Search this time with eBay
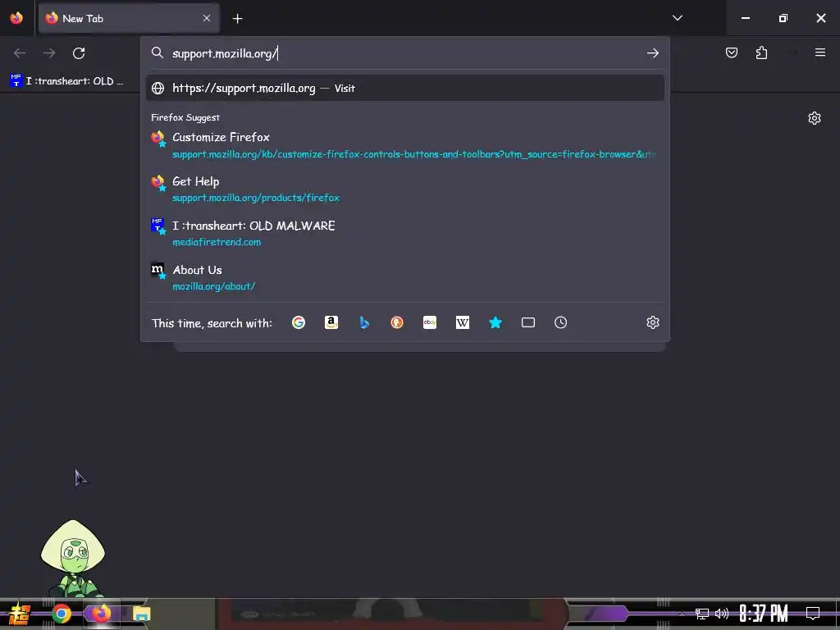Viewport: 840px width, 630px height. coord(430,322)
